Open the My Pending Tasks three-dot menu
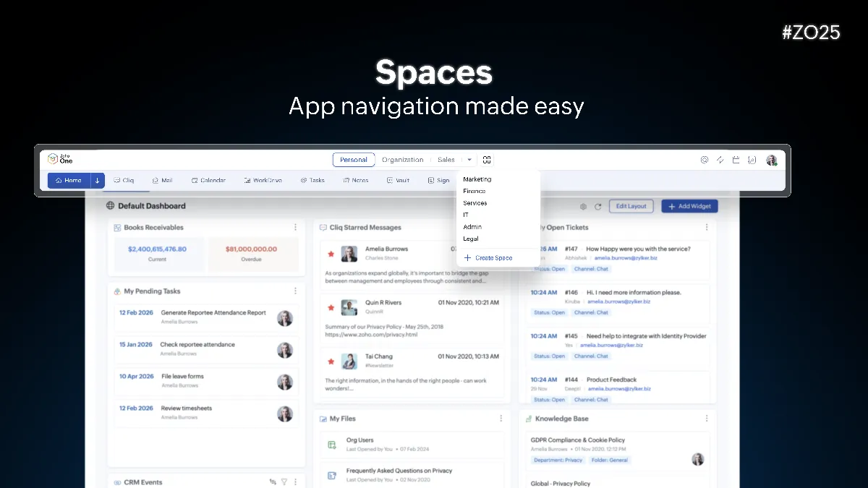 295,291
